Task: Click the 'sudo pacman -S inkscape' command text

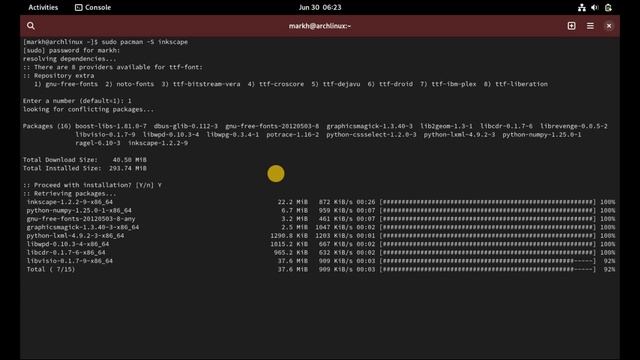Action: (144, 42)
